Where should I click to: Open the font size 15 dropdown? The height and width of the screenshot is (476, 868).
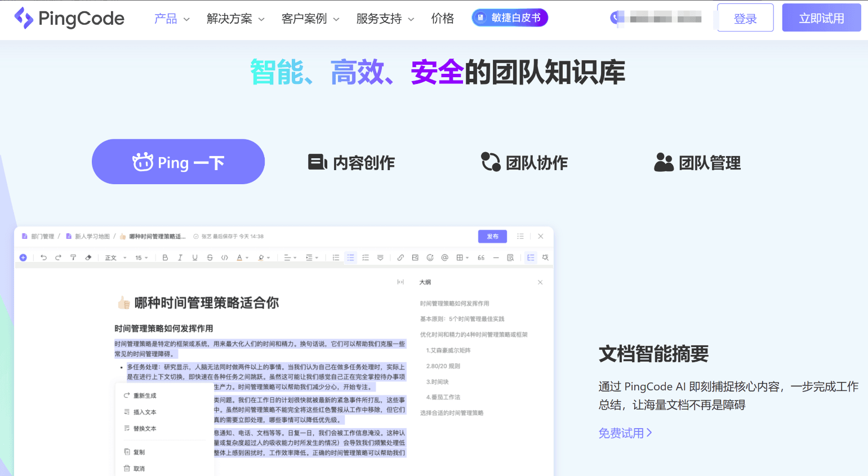(x=141, y=258)
